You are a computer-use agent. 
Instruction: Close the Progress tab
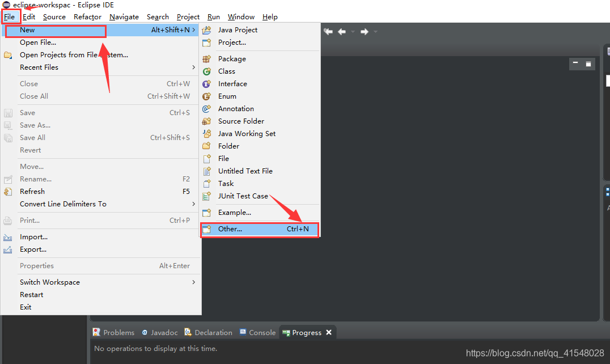pyautogui.click(x=329, y=332)
